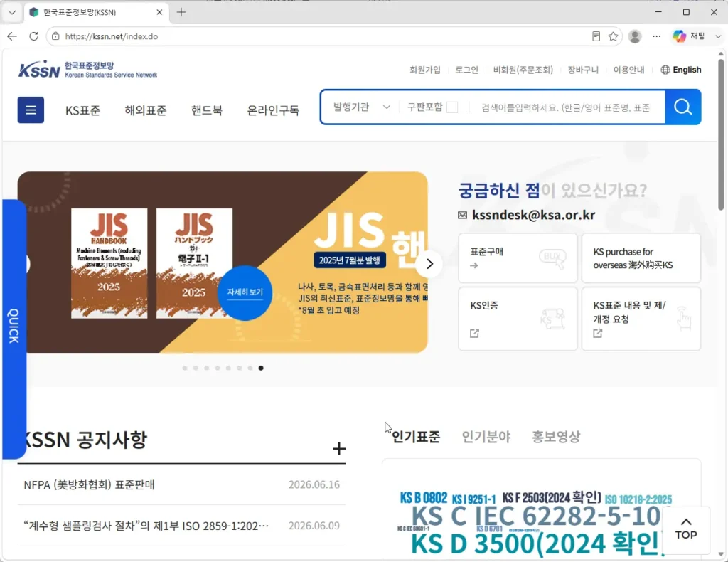The image size is (728, 562).
Task: Click KS C IEC 62282-5-10 tag
Action: tap(536, 516)
